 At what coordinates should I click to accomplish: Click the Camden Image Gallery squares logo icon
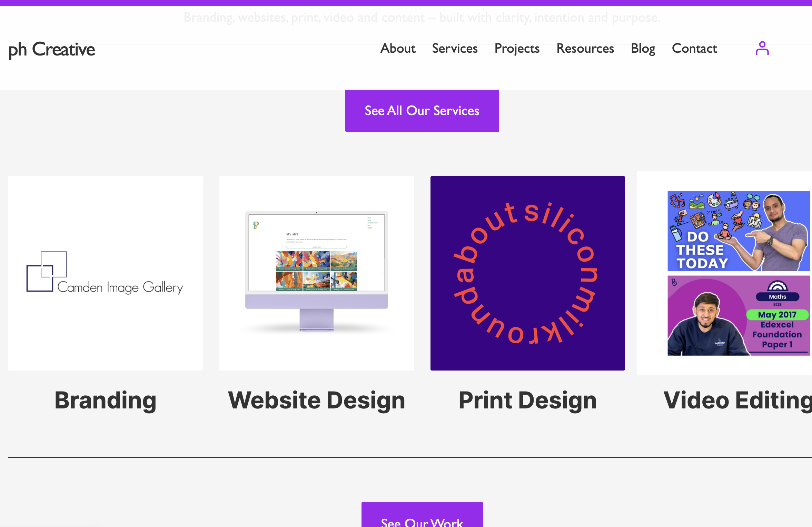[47, 271]
